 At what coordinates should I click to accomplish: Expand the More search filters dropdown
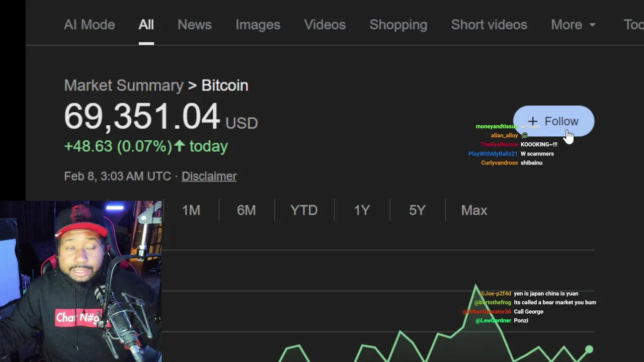coord(573,25)
